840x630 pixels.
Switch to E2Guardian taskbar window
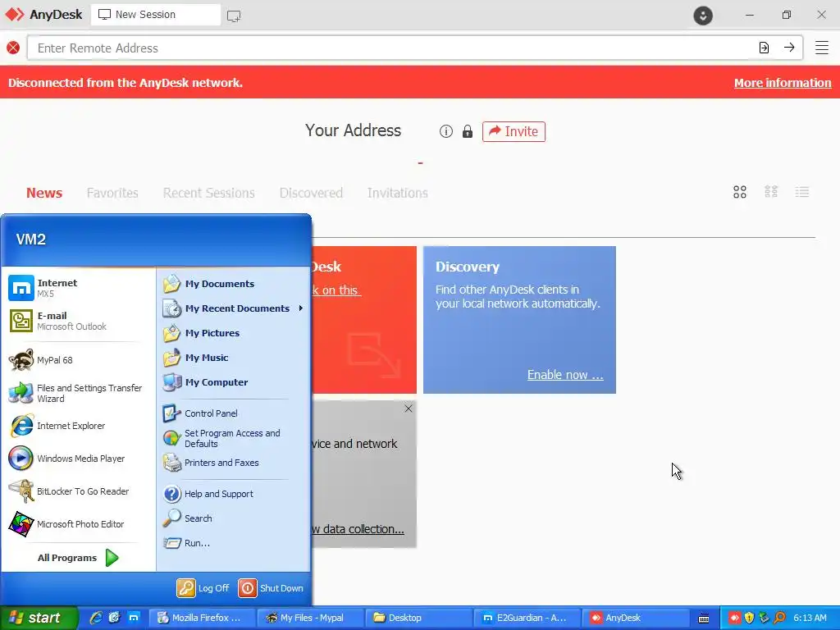pyautogui.click(x=527, y=618)
